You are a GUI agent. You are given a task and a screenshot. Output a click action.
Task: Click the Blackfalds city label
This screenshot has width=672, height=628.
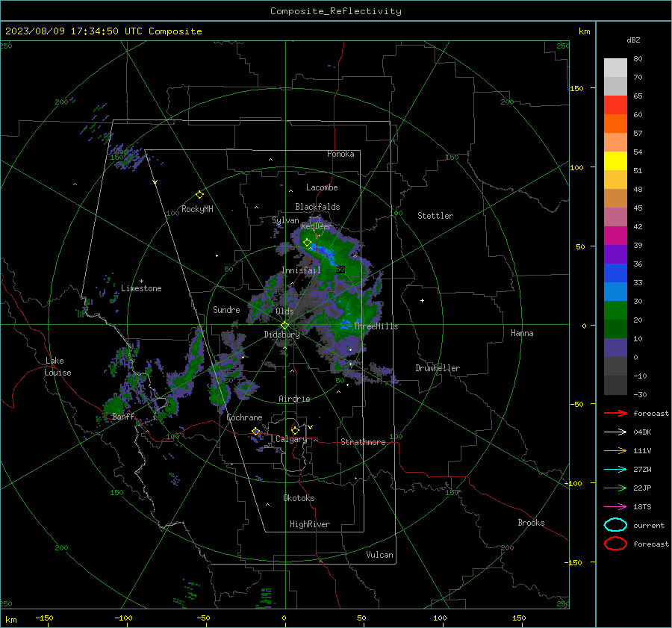point(317,207)
